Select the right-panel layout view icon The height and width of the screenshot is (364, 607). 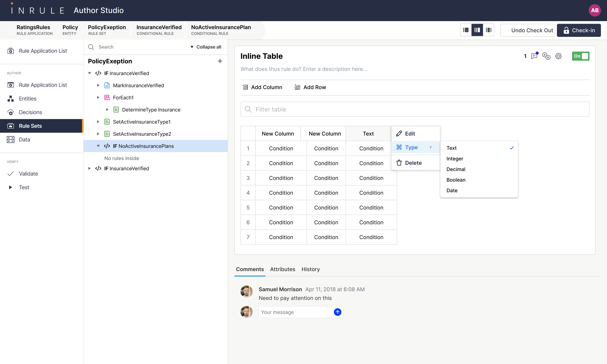pos(488,30)
